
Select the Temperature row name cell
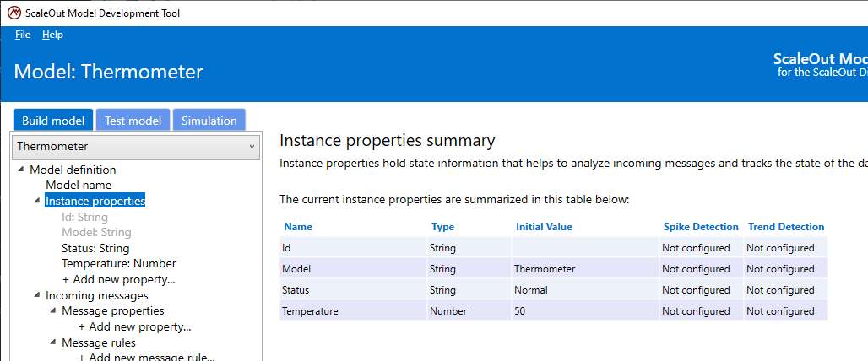pyautogui.click(x=353, y=310)
